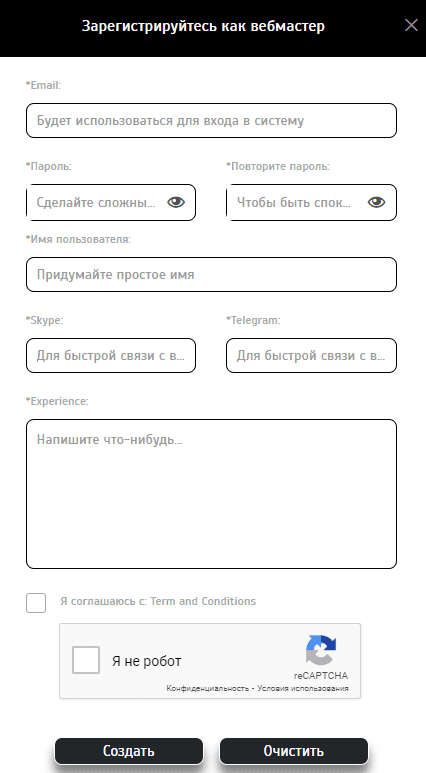This screenshot has height=773, width=426.
Task: Focus the Skype input field
Action: point(111,355)
